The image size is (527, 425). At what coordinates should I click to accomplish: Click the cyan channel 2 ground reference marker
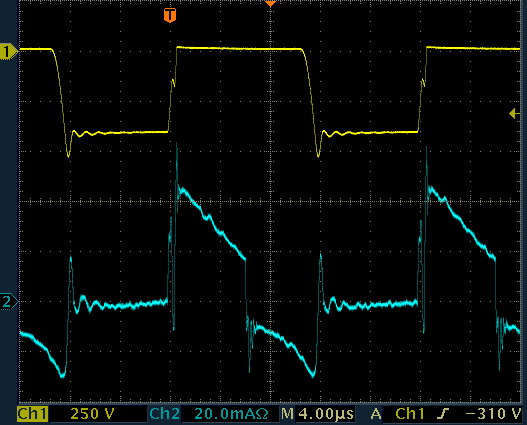(x=9, y=302)
